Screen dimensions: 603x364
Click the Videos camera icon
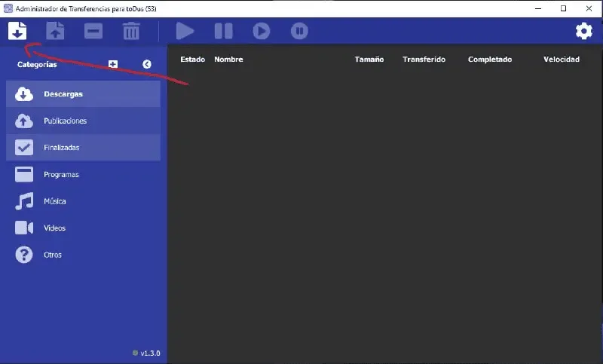(x=24, y=228)
